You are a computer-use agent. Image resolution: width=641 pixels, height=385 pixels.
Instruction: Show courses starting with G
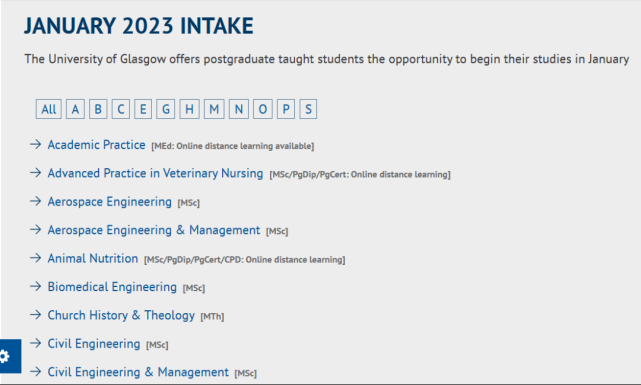click(x=166, y=109)
